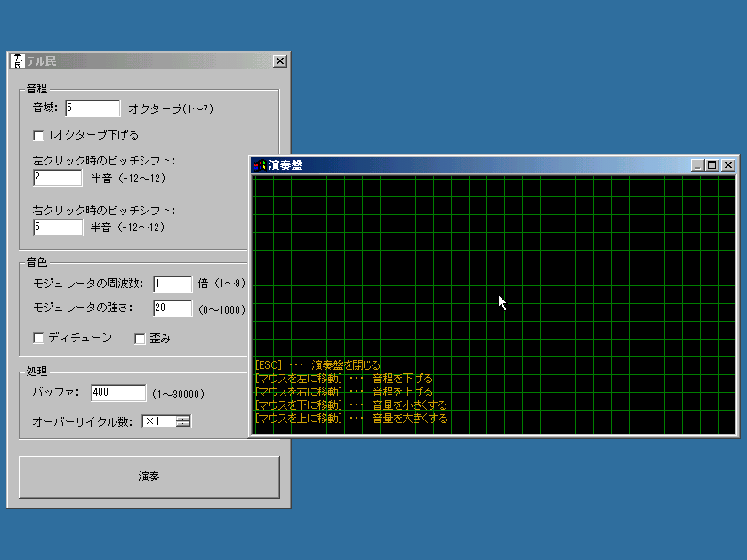This screenshot has width=747, height=560.
Task: Decrease オーバーサイクル数 with the down arrow
Action: pyautogui.click(x=183, y=424)
